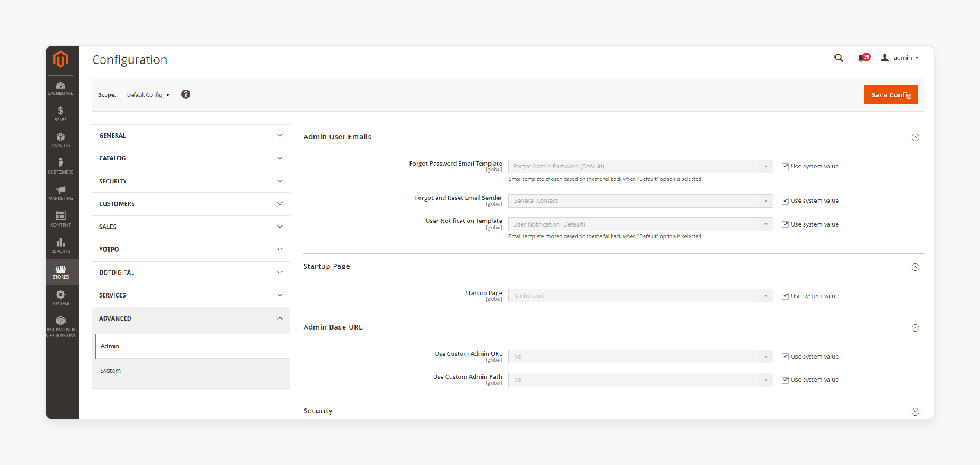Viewport: 980px width, 465px height.
Task: Expand the GENERAL configuration section
Action: (191, 135)
